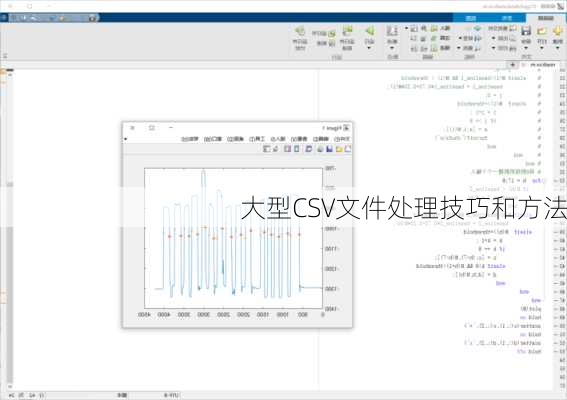Screen dimensions: 567x400
Task: Expand the dropdown arrow under Save
Action: tap(526, 48)
